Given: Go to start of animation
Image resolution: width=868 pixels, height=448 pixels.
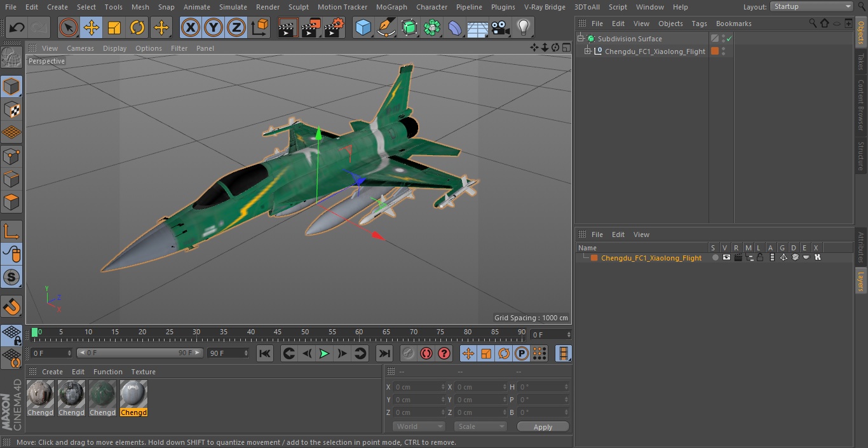Looking at the screenshot, I should point(265,353).
